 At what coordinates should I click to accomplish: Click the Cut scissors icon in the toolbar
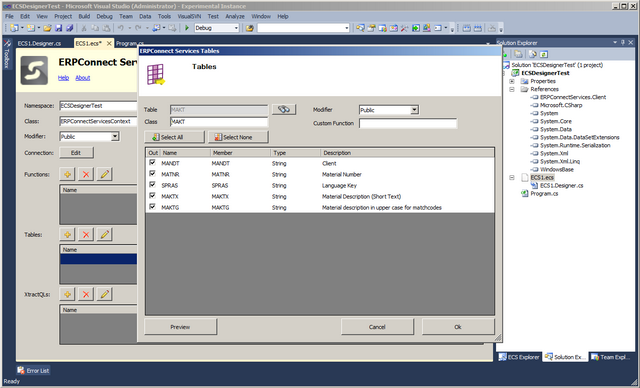tap(84, 28)
